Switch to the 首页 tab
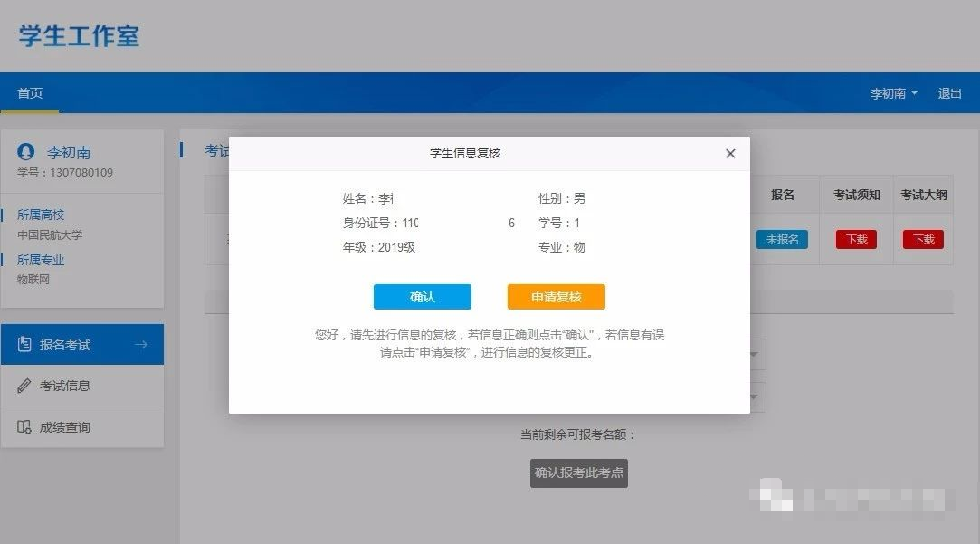The width and height of the screenshot is (980, 544). pyautogui.click(x=30, y=93)
